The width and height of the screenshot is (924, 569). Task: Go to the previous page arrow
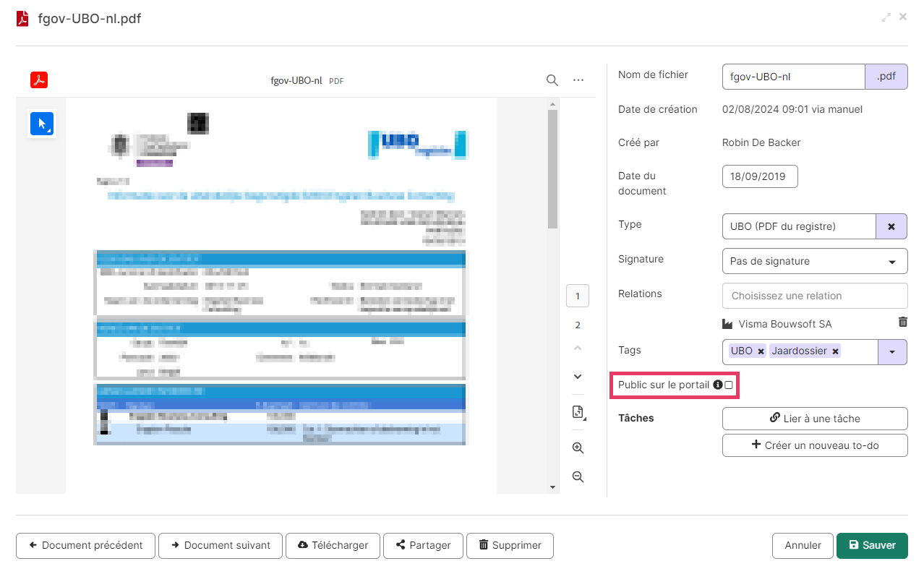[x=578, y=348]
